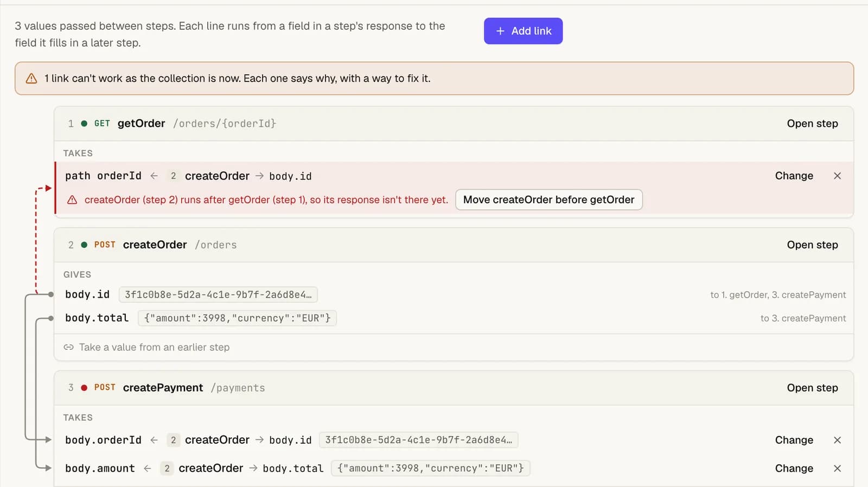Click the 'body.orderId' field name
The image size is (868, 487).
[x=103, y=440]
